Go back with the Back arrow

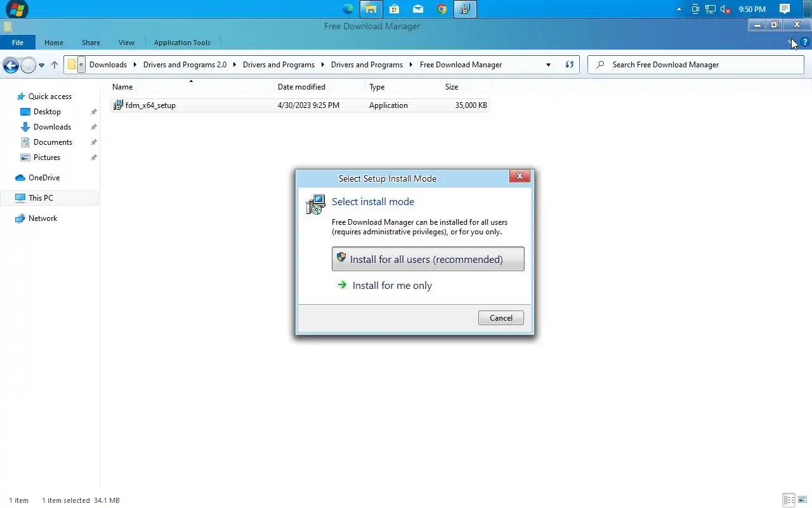click(11, 65)
